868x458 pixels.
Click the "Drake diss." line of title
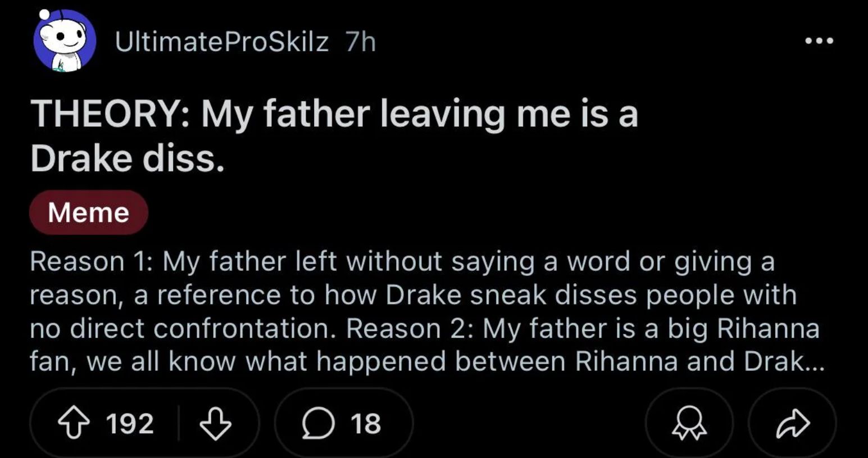tap(128, 158)
